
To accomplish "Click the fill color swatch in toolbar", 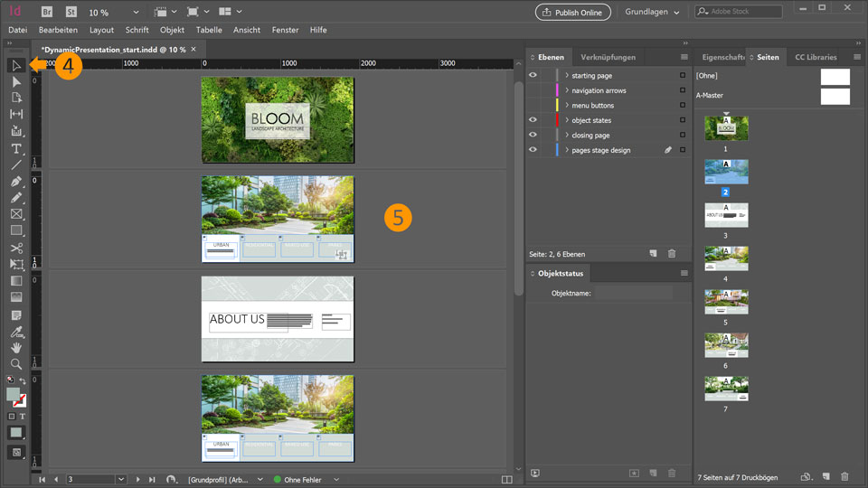I will (14, 395).
